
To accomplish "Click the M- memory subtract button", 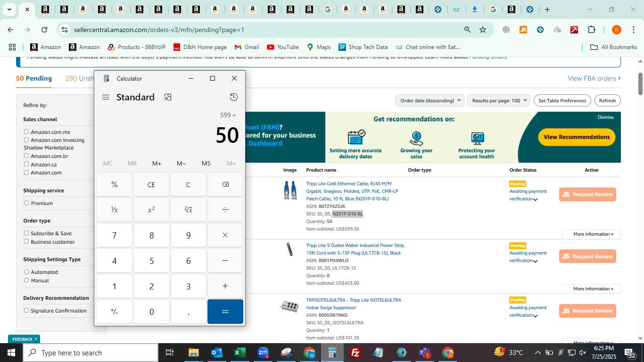I will [x=181, y=164].
